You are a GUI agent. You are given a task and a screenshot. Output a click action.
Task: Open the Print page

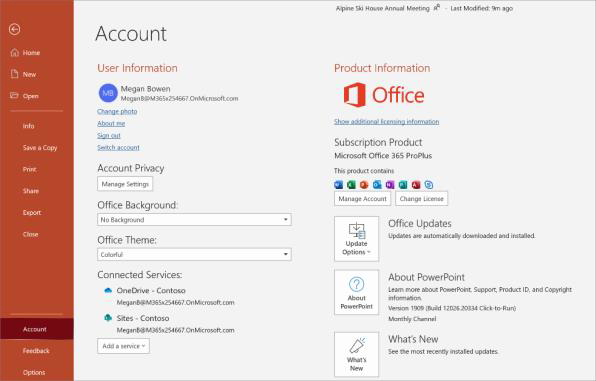(x=30, y=169)
